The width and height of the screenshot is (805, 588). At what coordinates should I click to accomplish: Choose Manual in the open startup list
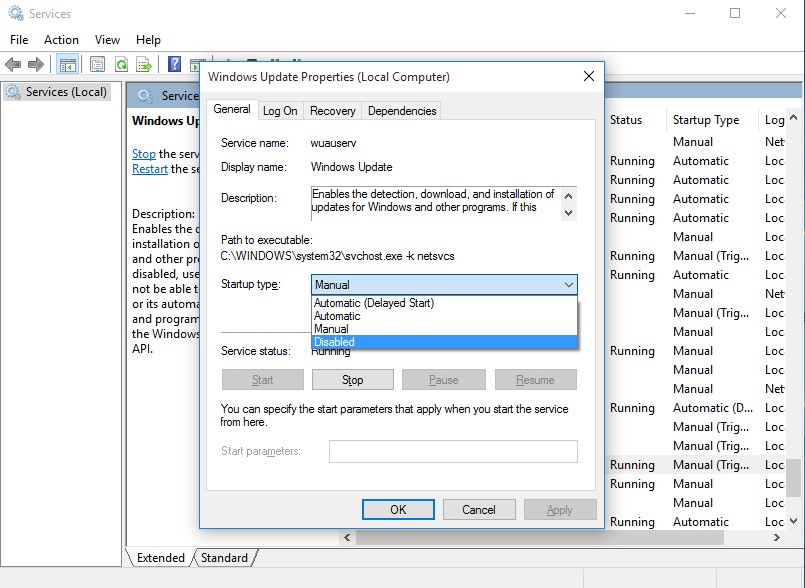(x=444, y=329)
